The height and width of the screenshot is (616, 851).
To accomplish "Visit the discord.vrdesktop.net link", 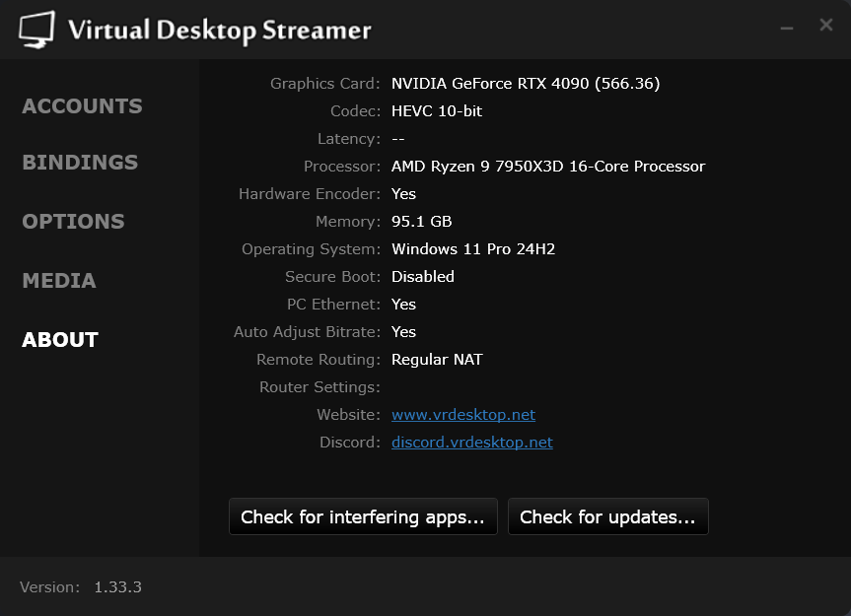I will point(471,442).
